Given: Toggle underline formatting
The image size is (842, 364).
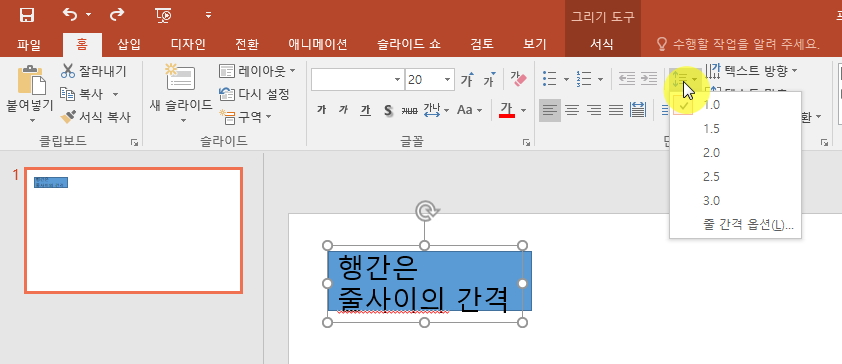Looking at the screenshot, I should (365, 110).
